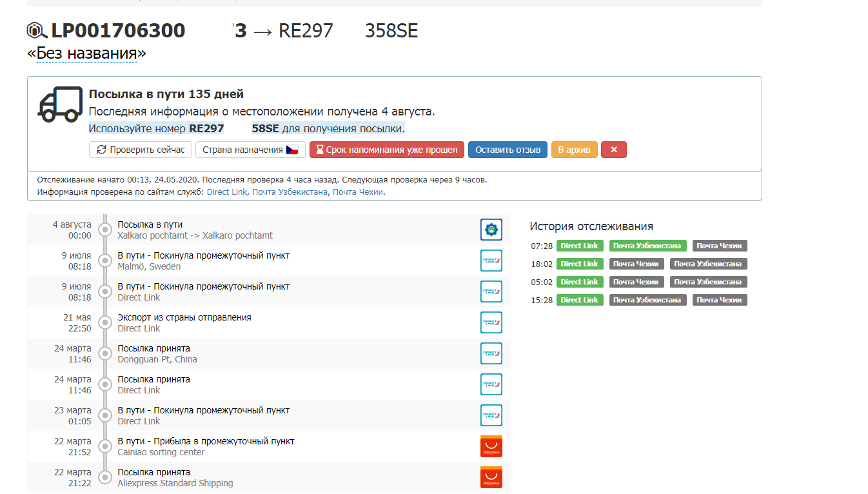Open the «Почта Чехии» service link
This screenshot has width=868, height=494.
[x=358, y=192]
